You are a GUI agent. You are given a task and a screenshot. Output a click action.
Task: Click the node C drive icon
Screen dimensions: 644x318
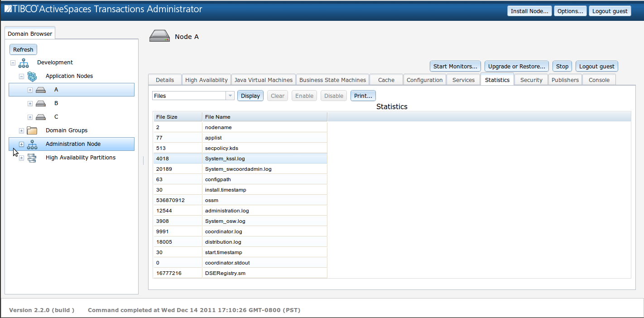[x=41, y=117]
